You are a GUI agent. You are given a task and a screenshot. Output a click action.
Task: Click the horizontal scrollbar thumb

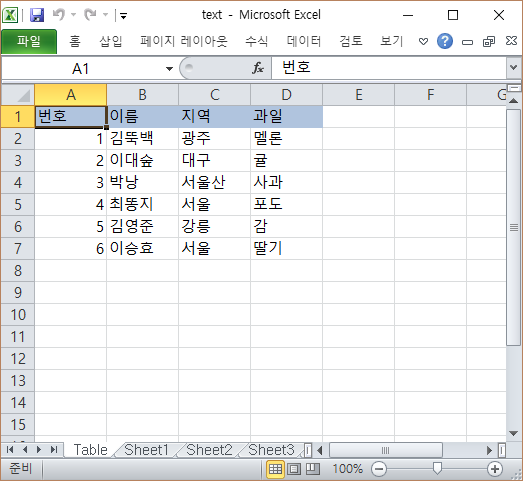coord(386,450)
